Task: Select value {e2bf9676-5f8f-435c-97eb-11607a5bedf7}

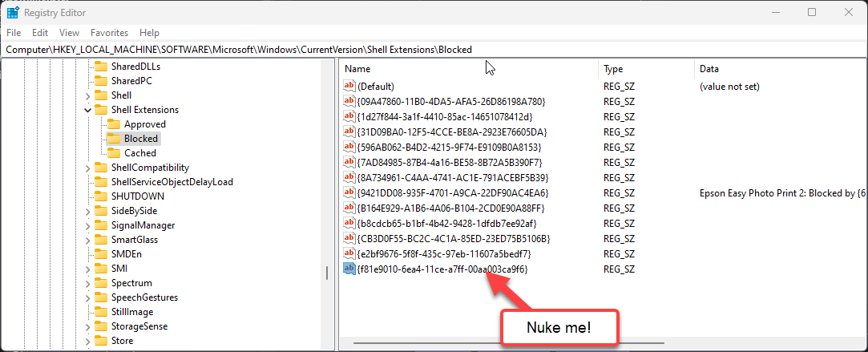Action: pyautogui.click(x=444, y=253)
